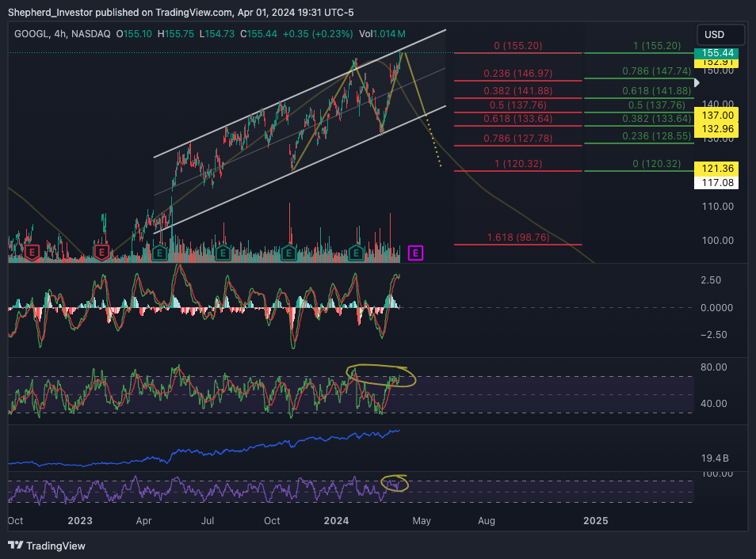Click the small white arrow on price scale
The height and width of the screenshot is (559, 756).
(697, 83)
